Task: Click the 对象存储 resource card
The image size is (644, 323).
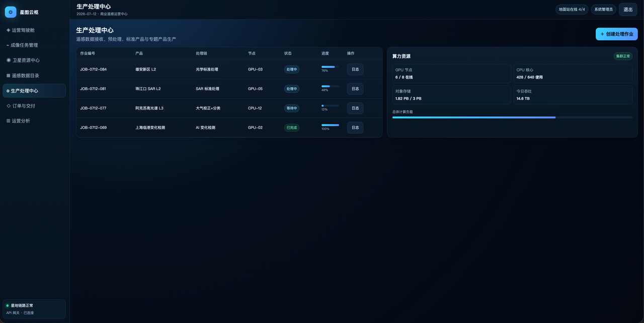Action: tap(452, 95)
